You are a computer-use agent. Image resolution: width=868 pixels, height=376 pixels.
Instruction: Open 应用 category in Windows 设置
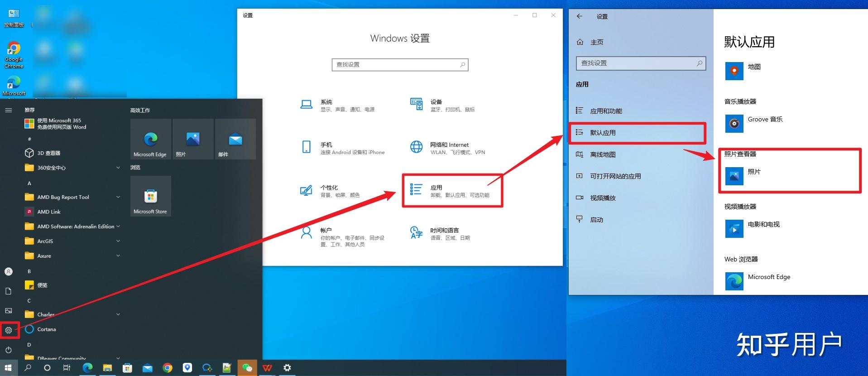click(x=451, y=191)
